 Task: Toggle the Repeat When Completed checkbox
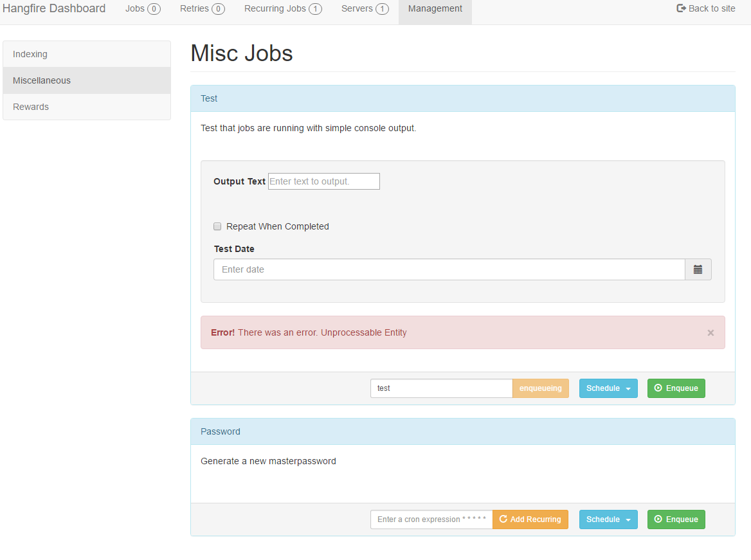[217, 226]
